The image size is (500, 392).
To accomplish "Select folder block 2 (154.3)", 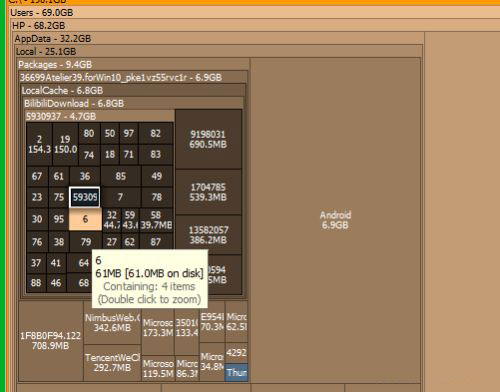I will tap(39, 144).
